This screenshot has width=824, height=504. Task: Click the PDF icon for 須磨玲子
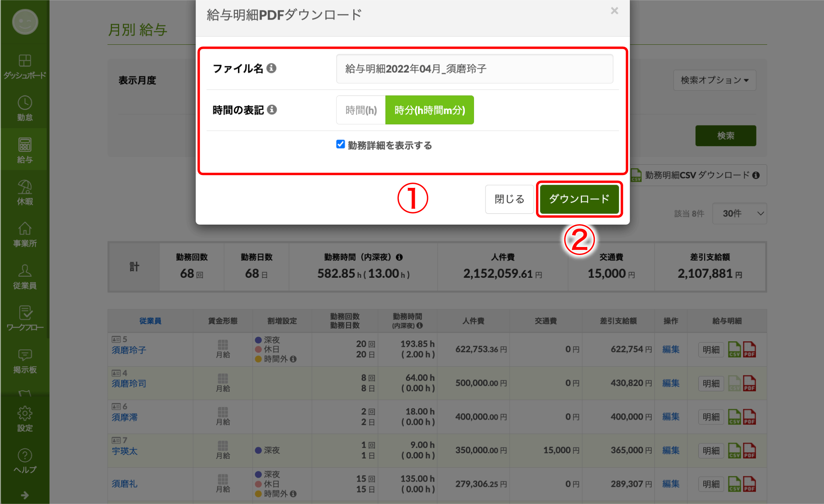[749, 349]
